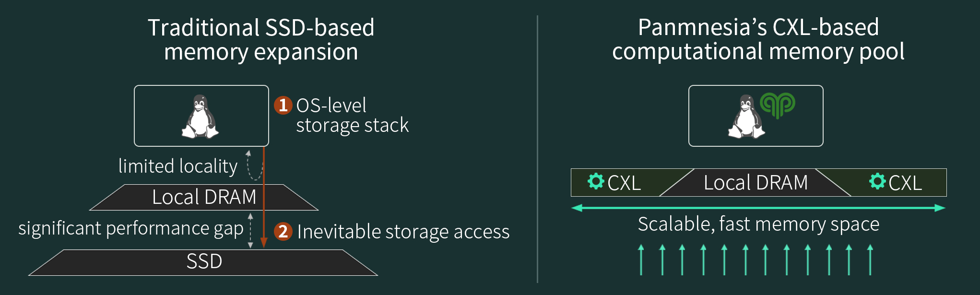Image resolution: width=980 pixels, height=295 pixels.
Task: Click the gear icon in the left CXL block
Action: [x=596, y=181]
